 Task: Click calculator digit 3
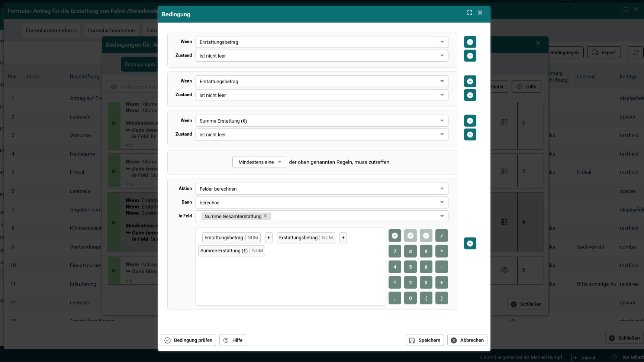point(426,282)
